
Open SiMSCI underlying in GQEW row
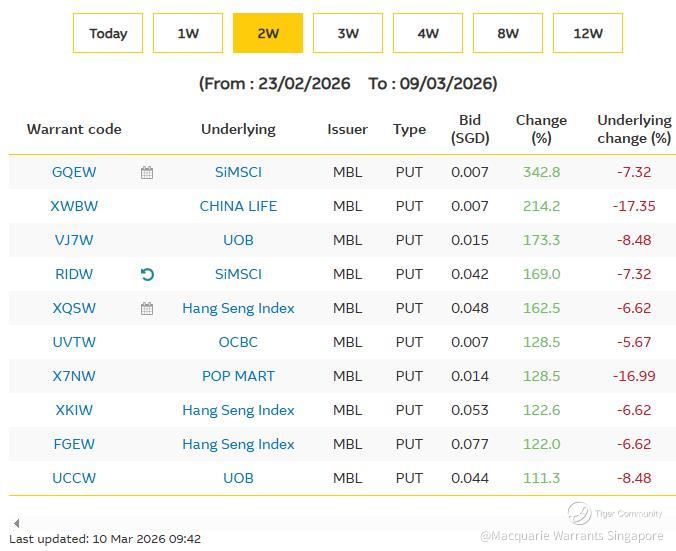(x=238, y=172)
